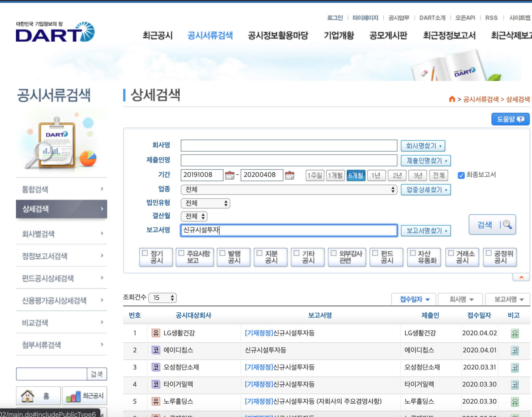Click the 홈 house button in the sidebar
The width and height of the screenshot is (532, 417).
click(38, 396)
